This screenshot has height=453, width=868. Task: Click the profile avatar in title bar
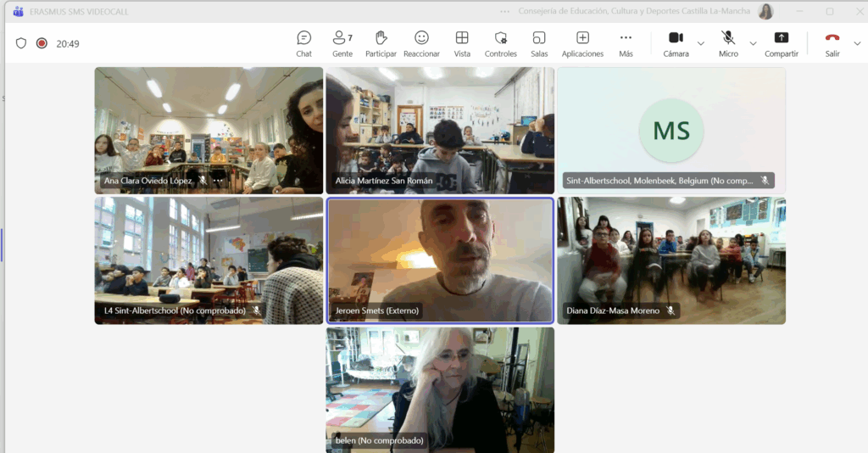pyautogui.click(x=765, y=12)
